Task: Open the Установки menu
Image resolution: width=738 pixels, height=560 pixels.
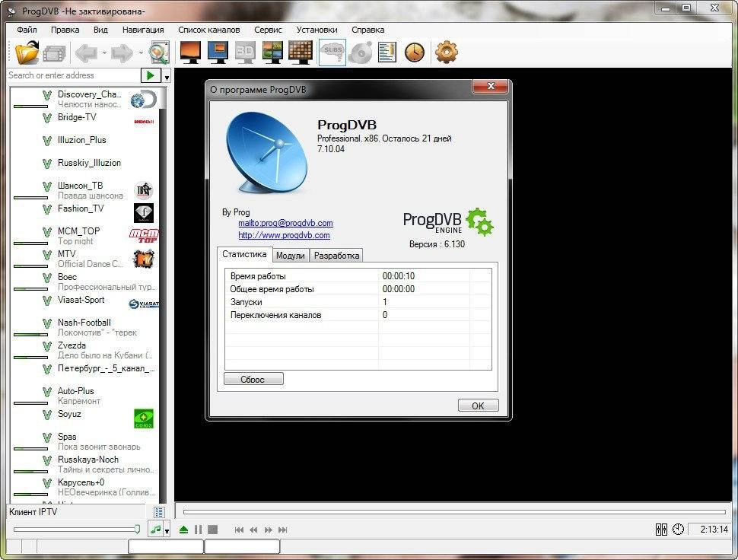Action: pos(317,30)
